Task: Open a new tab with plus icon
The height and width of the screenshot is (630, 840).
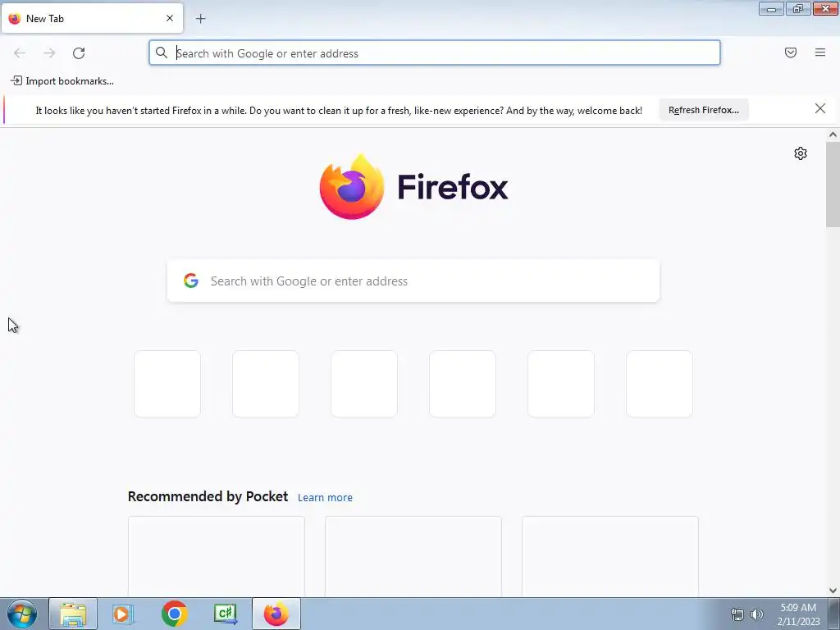Action: coord(200,19)
